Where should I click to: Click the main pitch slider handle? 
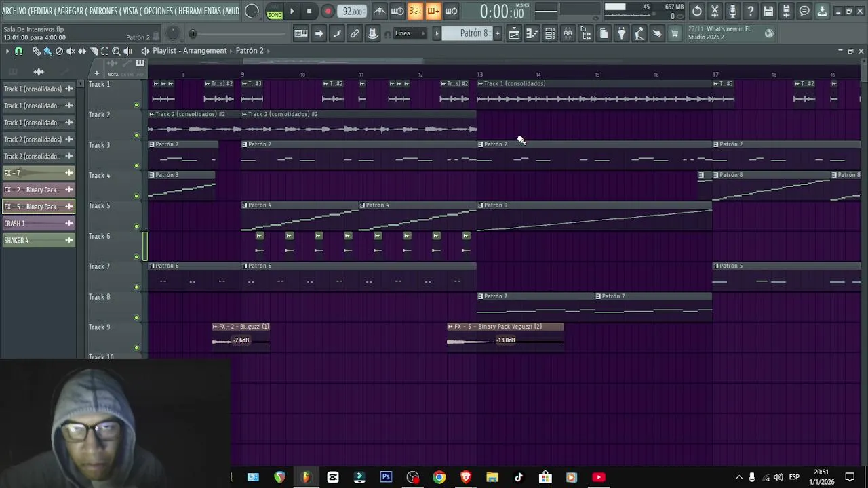193,34
